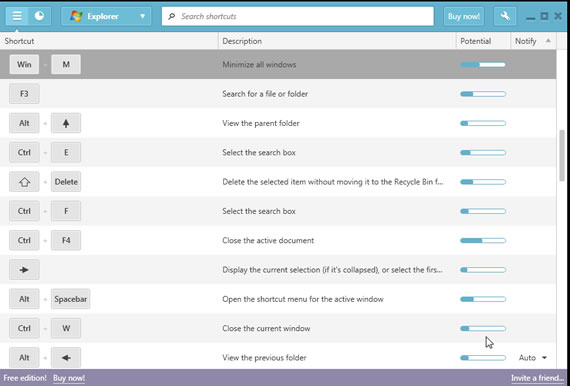This screenshot has height=386, width=570.
Task: Click potential bar for View the parent folder
Action: click(483, 123)
